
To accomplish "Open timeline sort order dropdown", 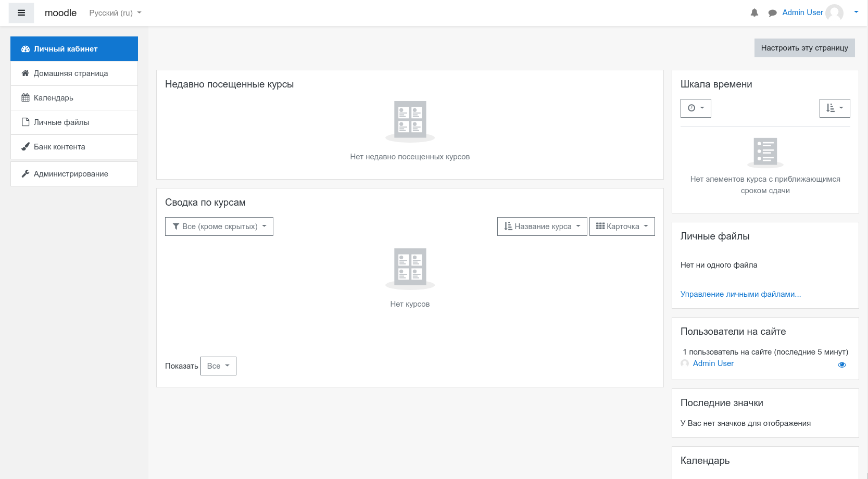I will (x=834, y=108).
